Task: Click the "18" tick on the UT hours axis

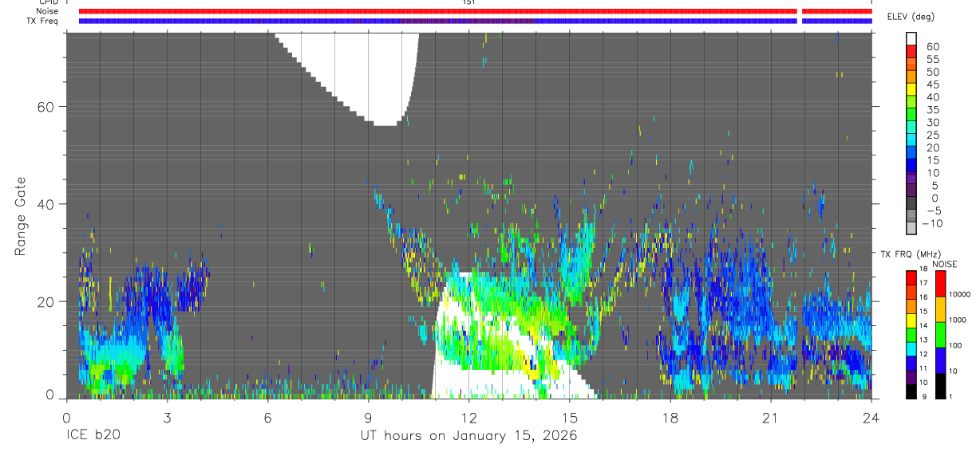Action: (x=670, y=418)
